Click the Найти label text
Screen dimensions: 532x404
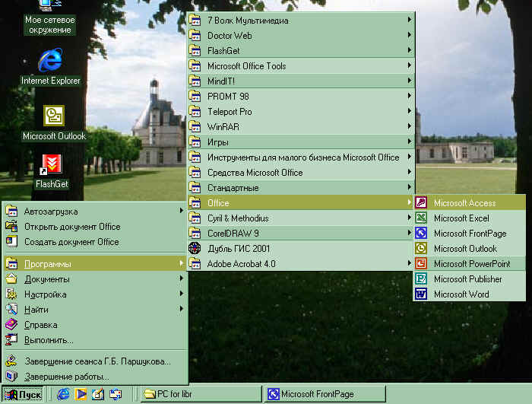tap(36, 310)
